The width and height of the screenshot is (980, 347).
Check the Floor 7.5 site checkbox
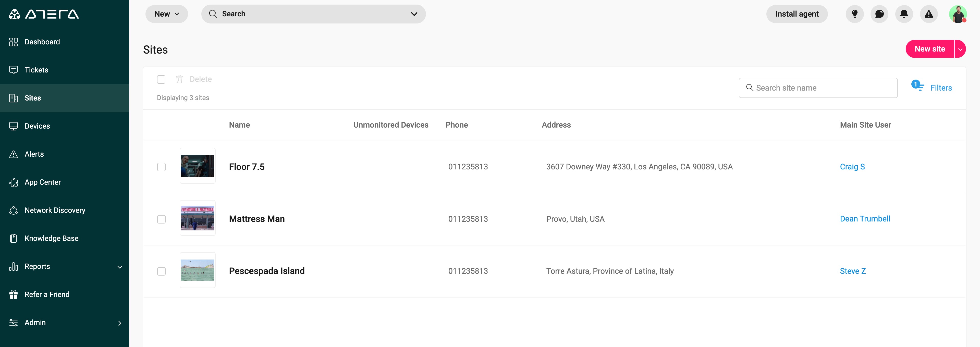point(161,167)
